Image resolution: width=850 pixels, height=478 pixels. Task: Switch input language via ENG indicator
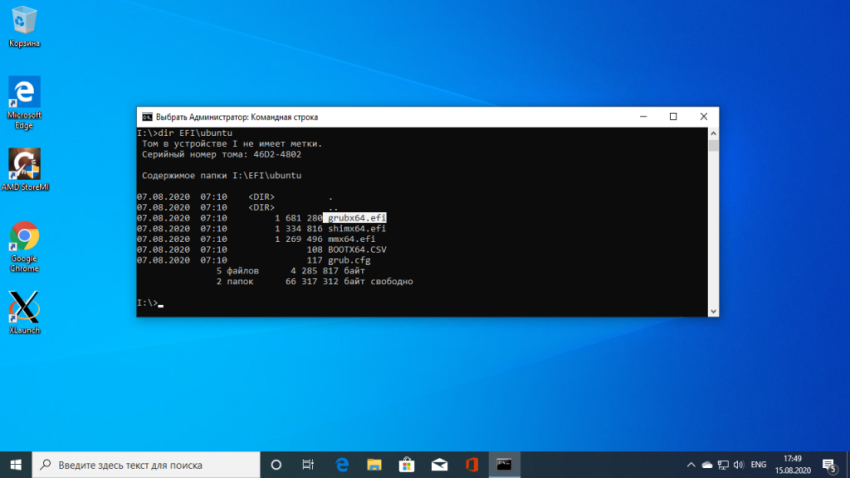coord(758,465)
